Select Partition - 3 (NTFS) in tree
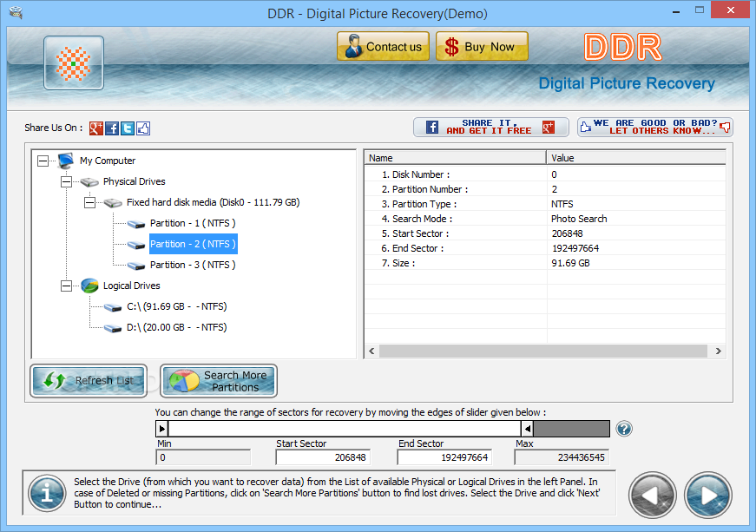The height and width of the screenshot is (532, 756). coord(193,265)
